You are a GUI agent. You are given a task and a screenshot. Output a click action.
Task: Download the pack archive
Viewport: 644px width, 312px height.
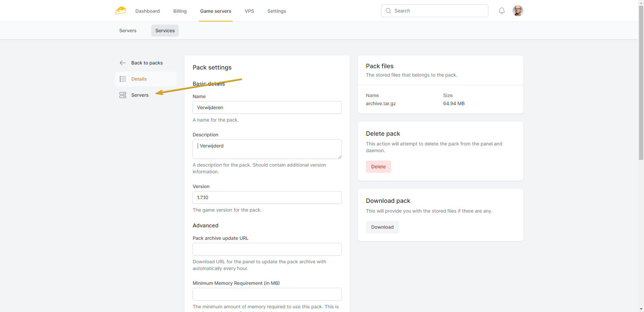[382, 227]
